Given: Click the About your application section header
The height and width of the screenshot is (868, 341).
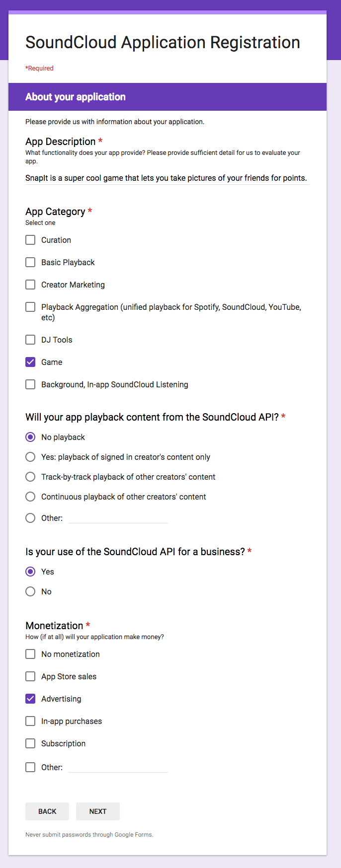Looking at the screenshot, I should (x=168, y=97).
